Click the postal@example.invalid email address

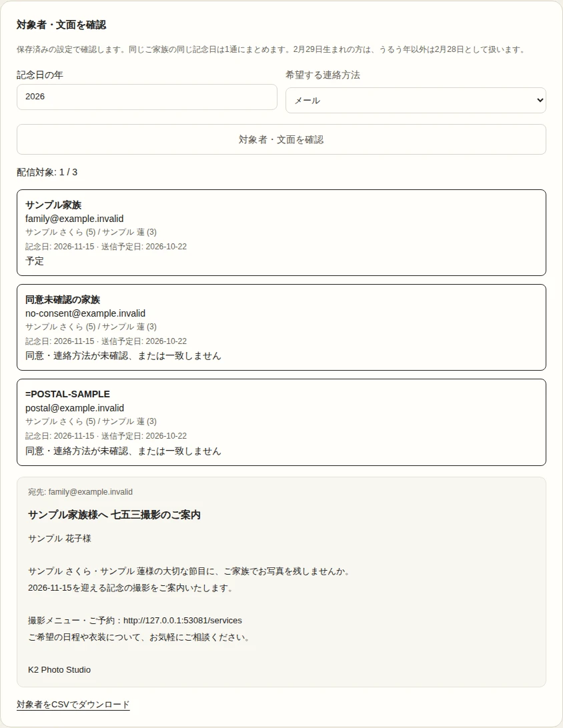(x=75, y=408)
